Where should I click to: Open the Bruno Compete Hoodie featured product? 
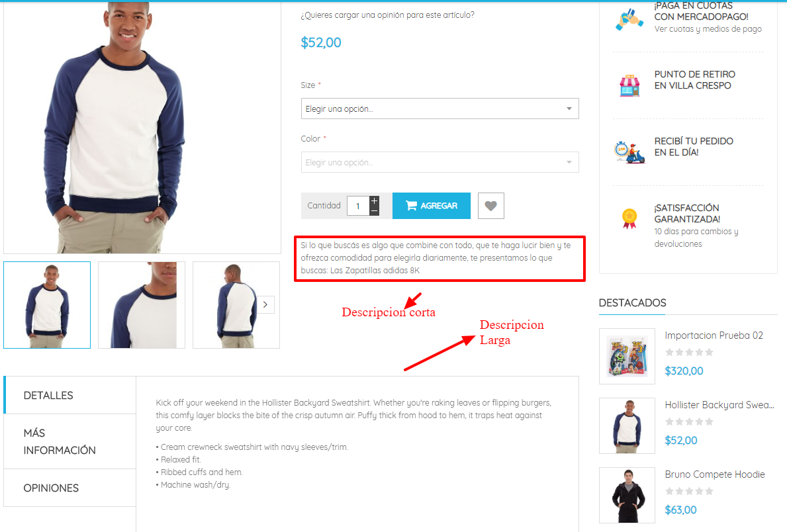(x=715, y=474)
